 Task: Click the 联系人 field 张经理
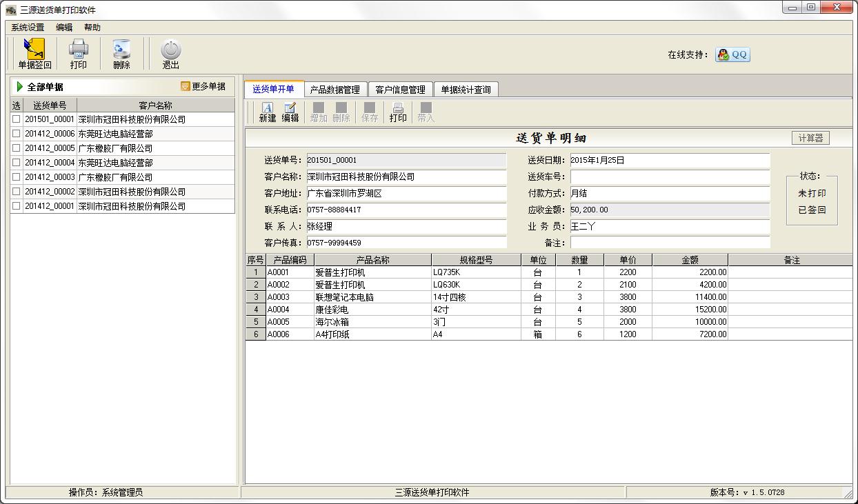[406, 226]
